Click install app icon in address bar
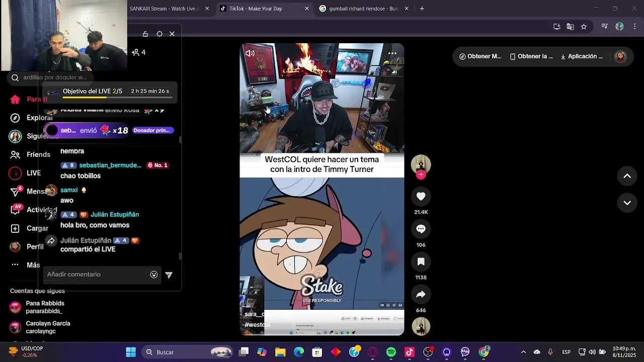 coord(556,27)
